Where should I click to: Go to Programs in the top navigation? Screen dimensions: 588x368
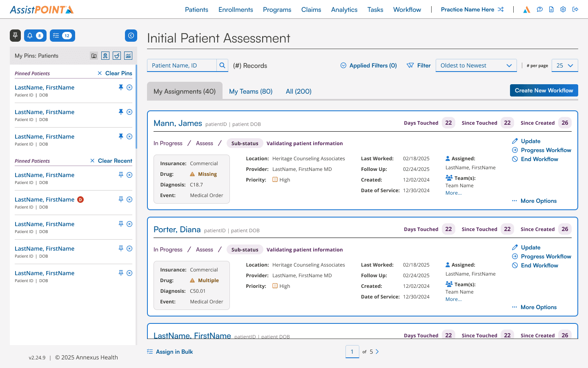tap(277, 9)
